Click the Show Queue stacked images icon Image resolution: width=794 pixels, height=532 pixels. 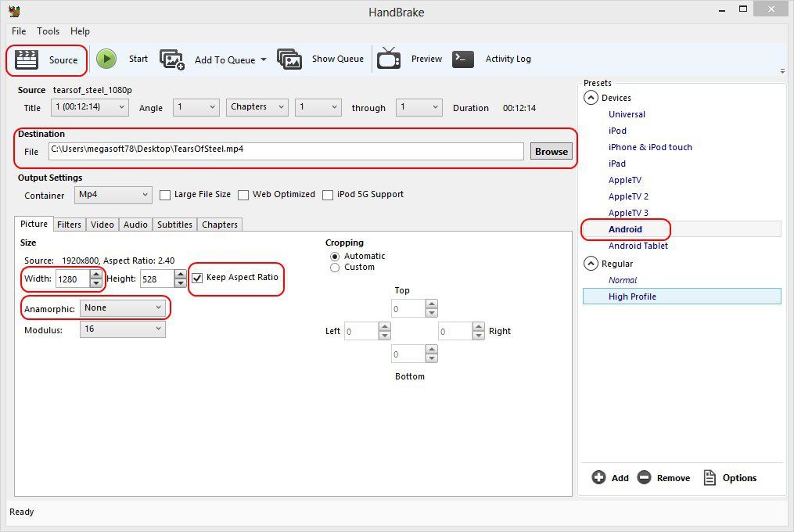pyautogui.click(x=289, y=59)
